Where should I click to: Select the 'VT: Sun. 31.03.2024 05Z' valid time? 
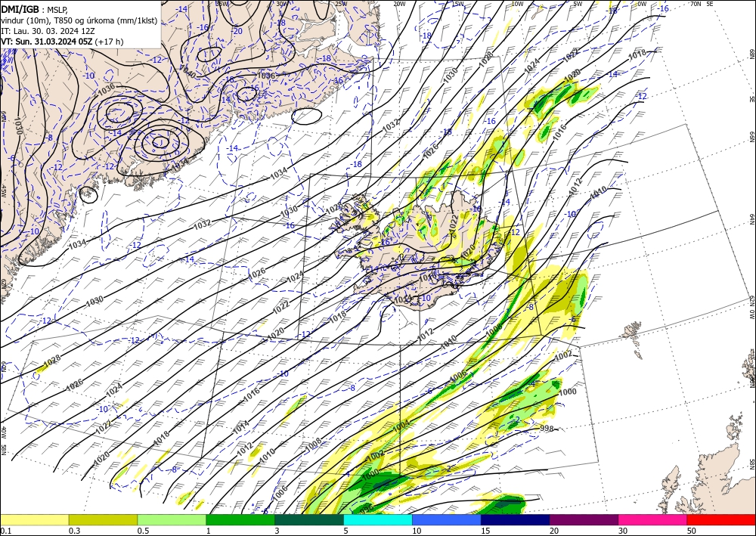pos(47,42)
